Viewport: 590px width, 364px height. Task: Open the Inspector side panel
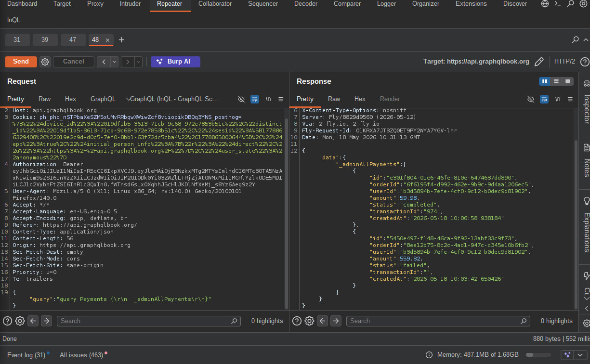tap(586, 102)
